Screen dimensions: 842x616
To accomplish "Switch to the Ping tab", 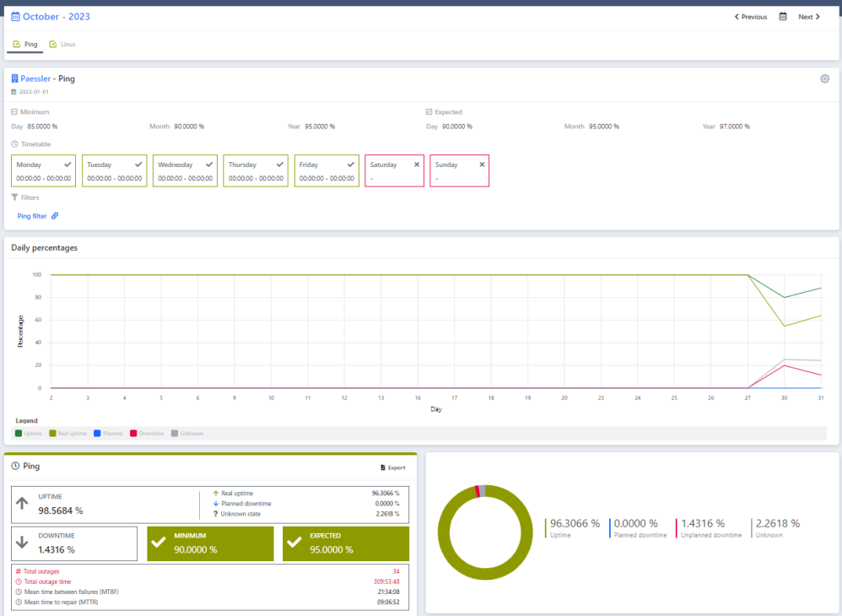I will tap(25, 44).
